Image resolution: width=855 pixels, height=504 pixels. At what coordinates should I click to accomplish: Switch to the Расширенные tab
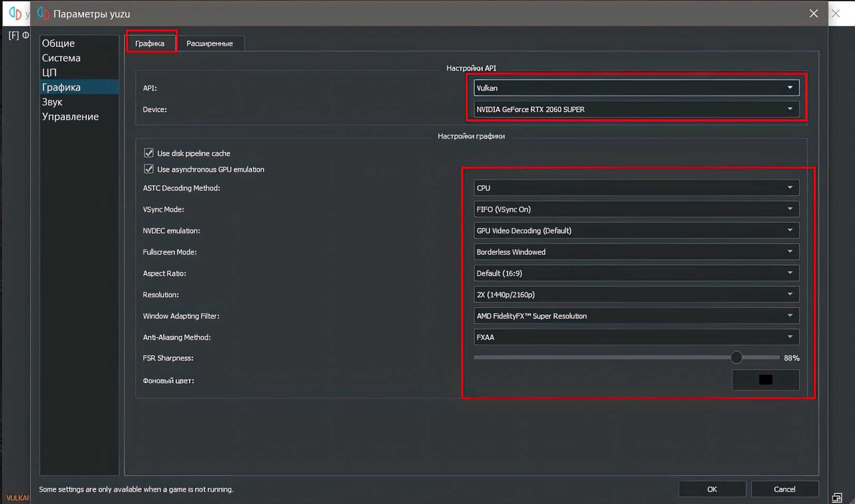(209, 43)
